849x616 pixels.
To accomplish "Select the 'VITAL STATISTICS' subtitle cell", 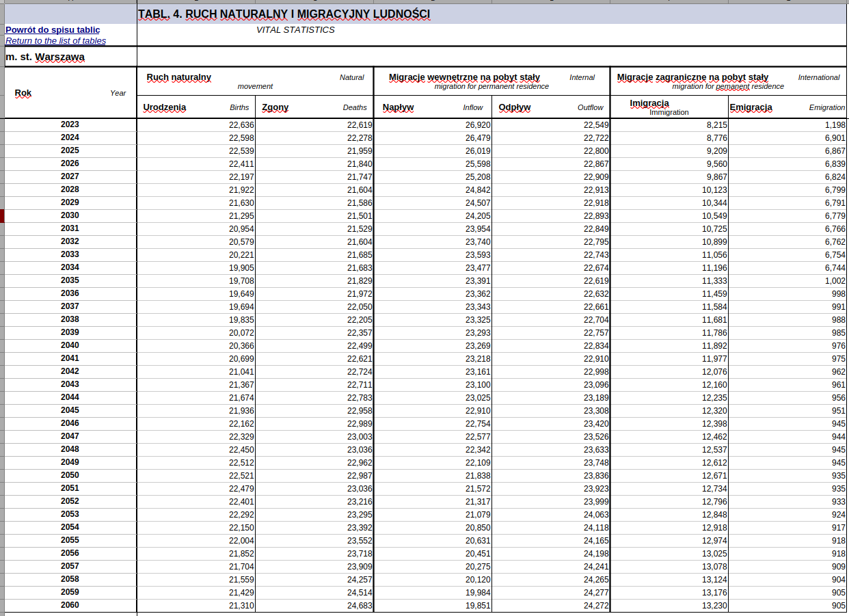I will tap(295, 30).
